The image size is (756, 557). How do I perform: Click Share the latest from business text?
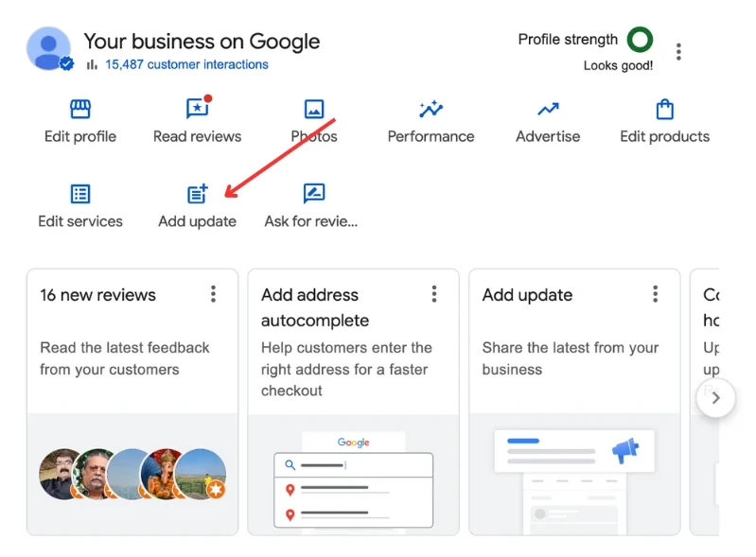pos(571,358)
